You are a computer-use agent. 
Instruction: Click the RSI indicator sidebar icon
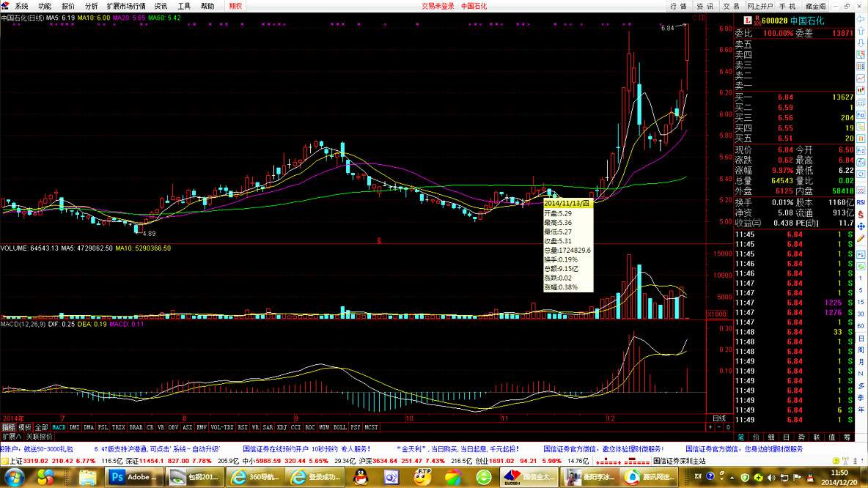tap(861, 202)
